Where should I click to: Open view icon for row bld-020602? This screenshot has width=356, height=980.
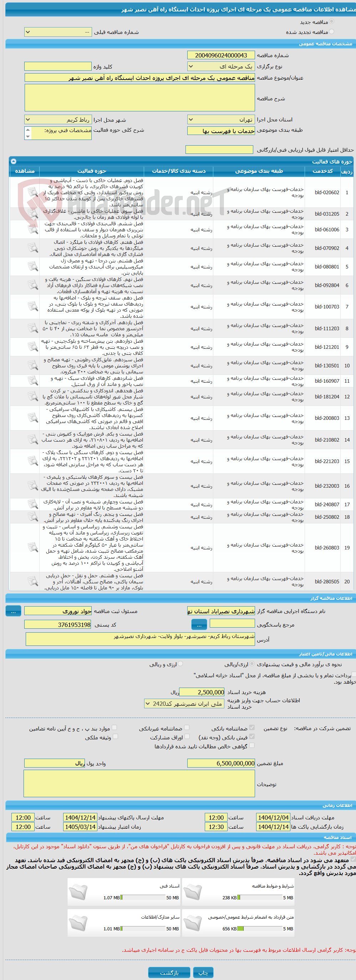click(x=33, y=192)
